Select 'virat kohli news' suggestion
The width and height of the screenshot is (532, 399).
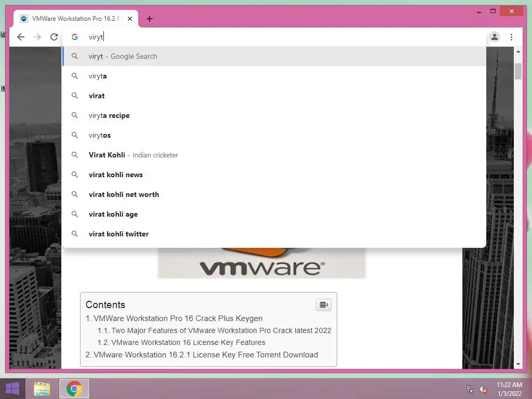point(274,175)
